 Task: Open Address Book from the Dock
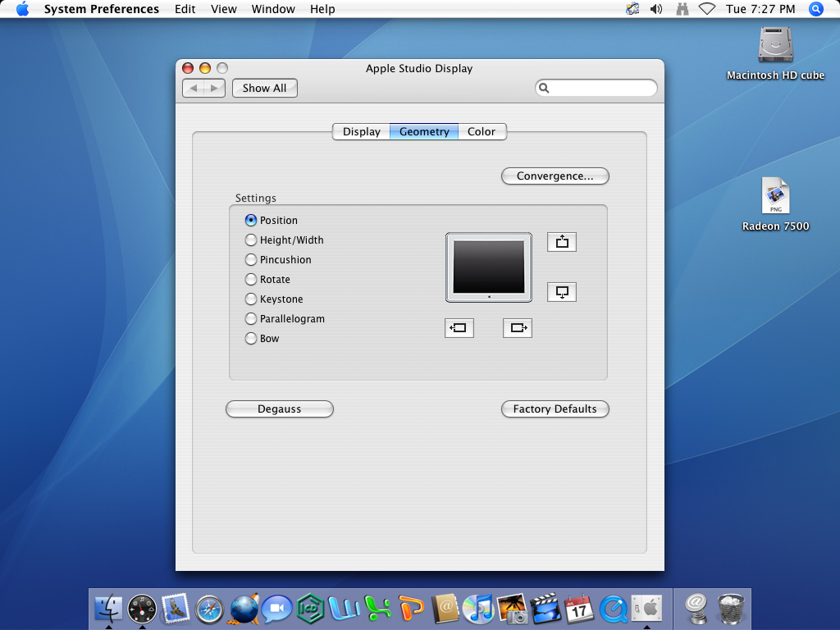(x=445, y=609)
